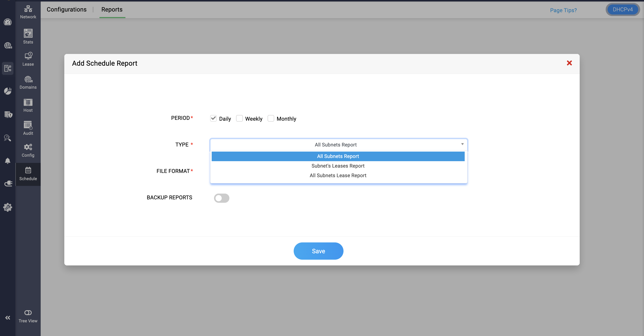Open the server security shield icon
644x336 pixels.
(8, 114)
